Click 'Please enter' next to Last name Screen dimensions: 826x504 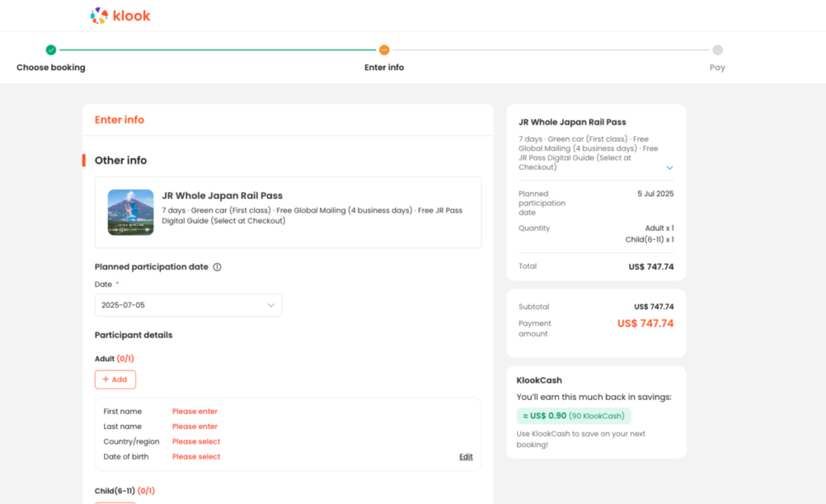195,427
